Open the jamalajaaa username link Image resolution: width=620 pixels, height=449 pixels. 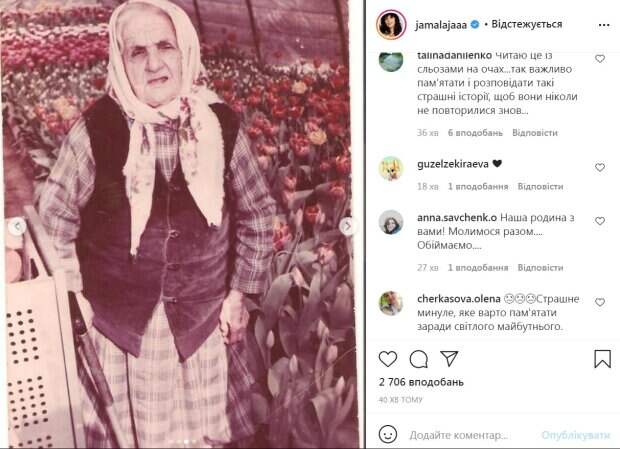pos(441,25)
